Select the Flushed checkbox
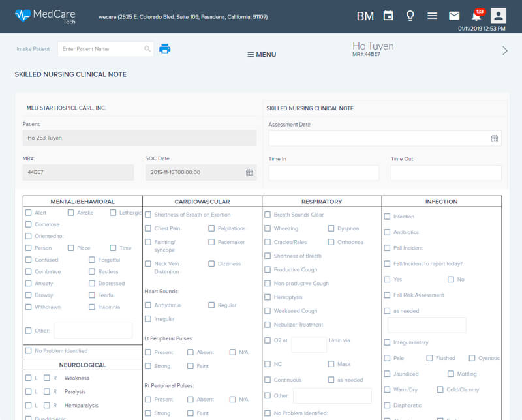Viewport: 522px width, 420px height. click(x=429, y=358)
